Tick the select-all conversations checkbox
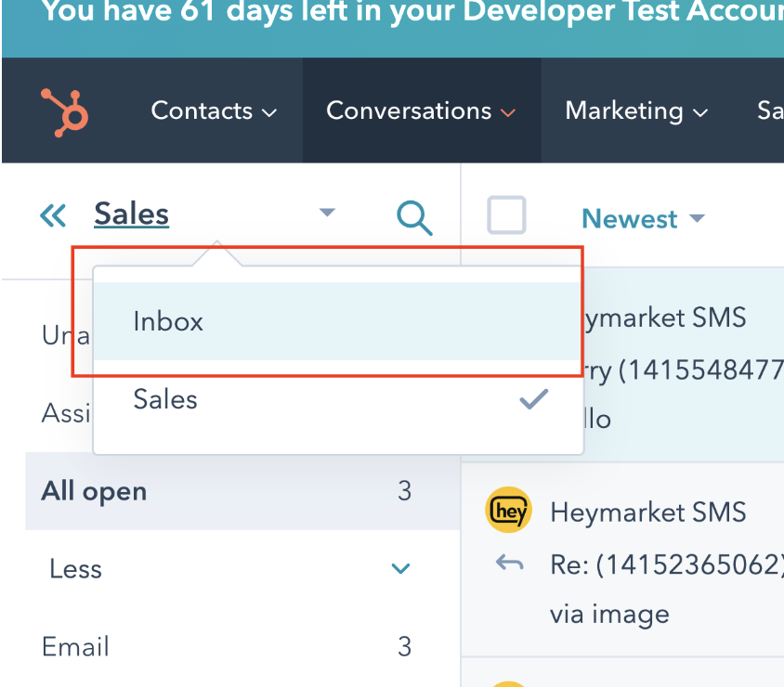 point(506,214)
